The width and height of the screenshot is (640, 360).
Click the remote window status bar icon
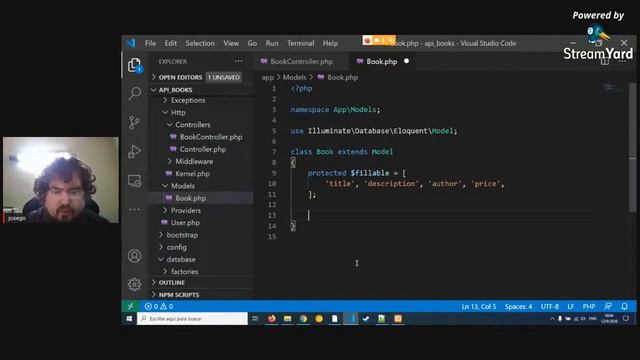131,306
